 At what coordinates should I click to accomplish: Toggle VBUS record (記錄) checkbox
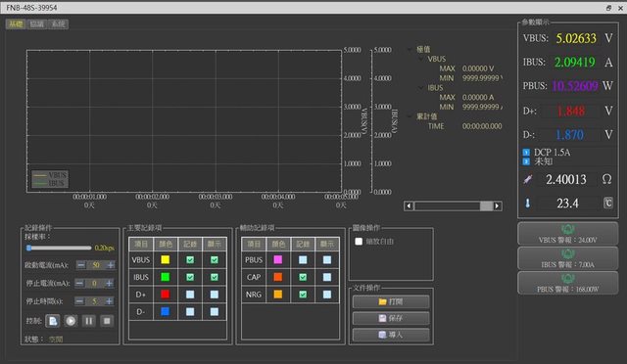point(190,259)
